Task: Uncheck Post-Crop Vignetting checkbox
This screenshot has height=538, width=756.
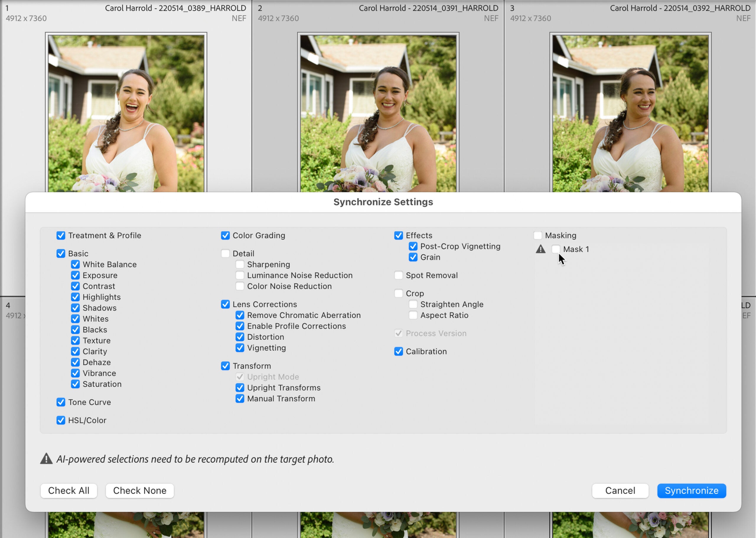Action: coord(413,246)
